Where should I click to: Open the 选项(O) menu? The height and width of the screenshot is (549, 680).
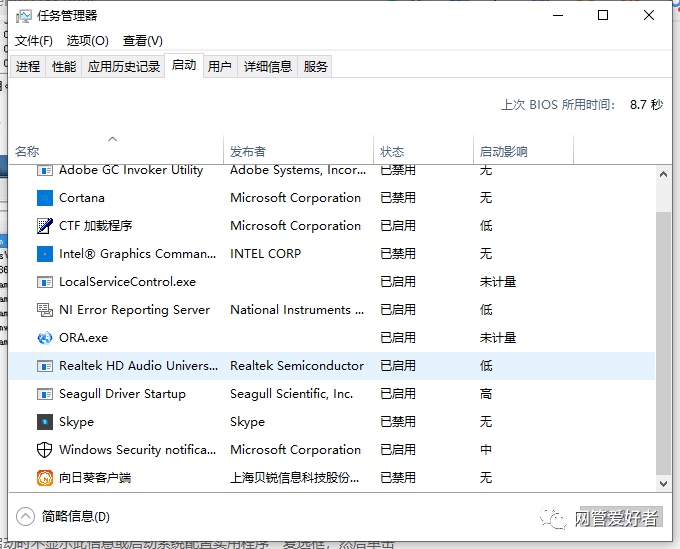[88, 41]
